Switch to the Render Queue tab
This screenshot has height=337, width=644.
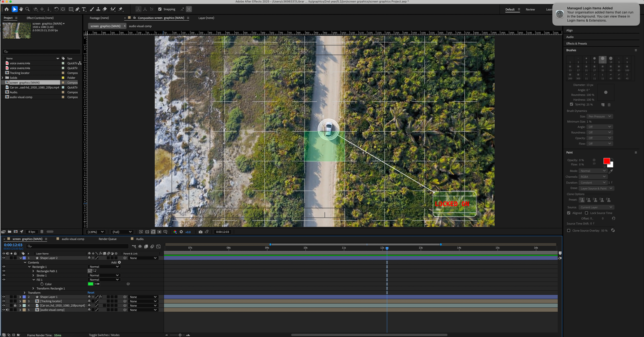point(108,239)
